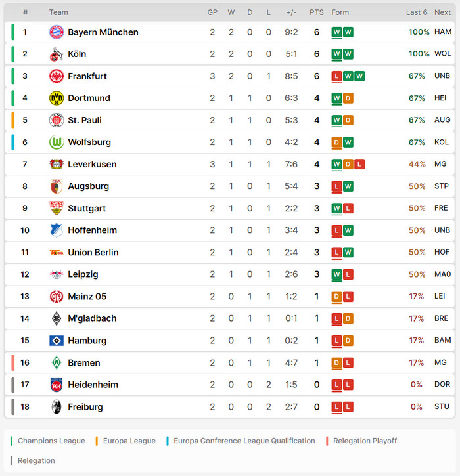Sort table by PTS column header
The image size is (460, 476).
[x=317, y=12]
